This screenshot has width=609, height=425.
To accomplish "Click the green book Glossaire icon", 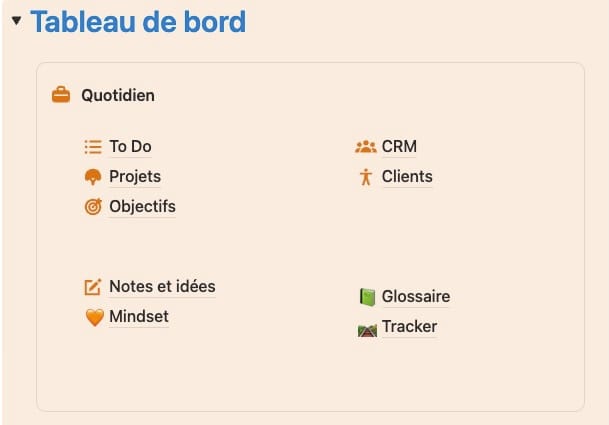I will tap(366, 297).
